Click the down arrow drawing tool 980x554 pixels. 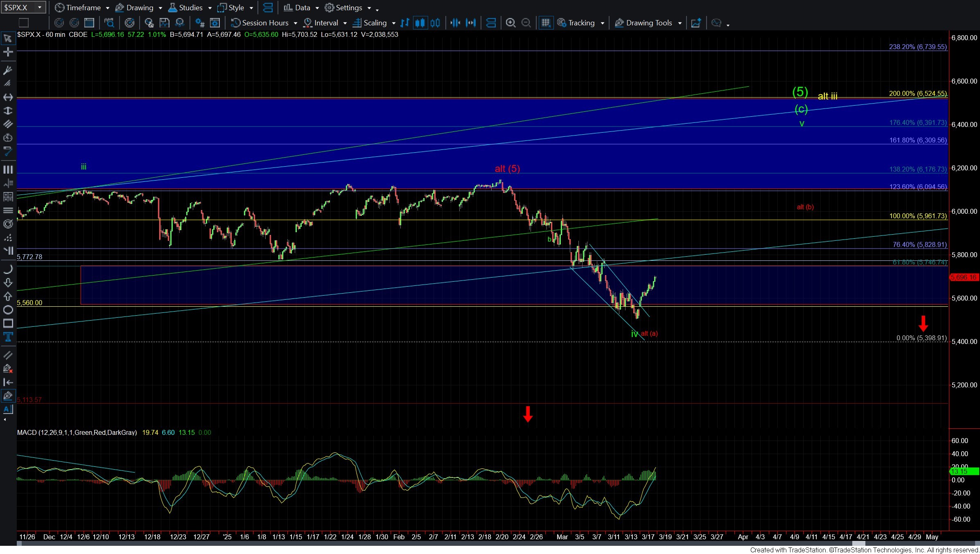click(x=7, y=283)
